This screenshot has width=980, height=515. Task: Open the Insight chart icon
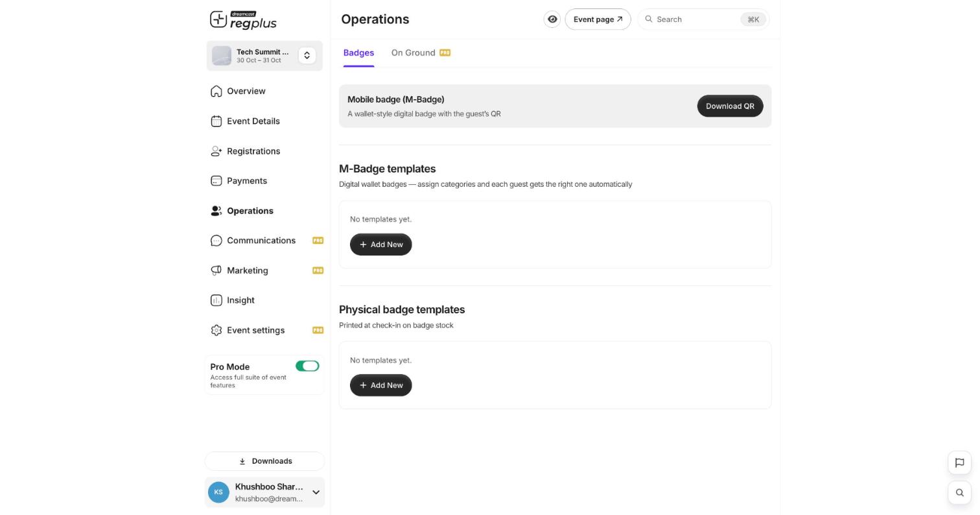216,300
